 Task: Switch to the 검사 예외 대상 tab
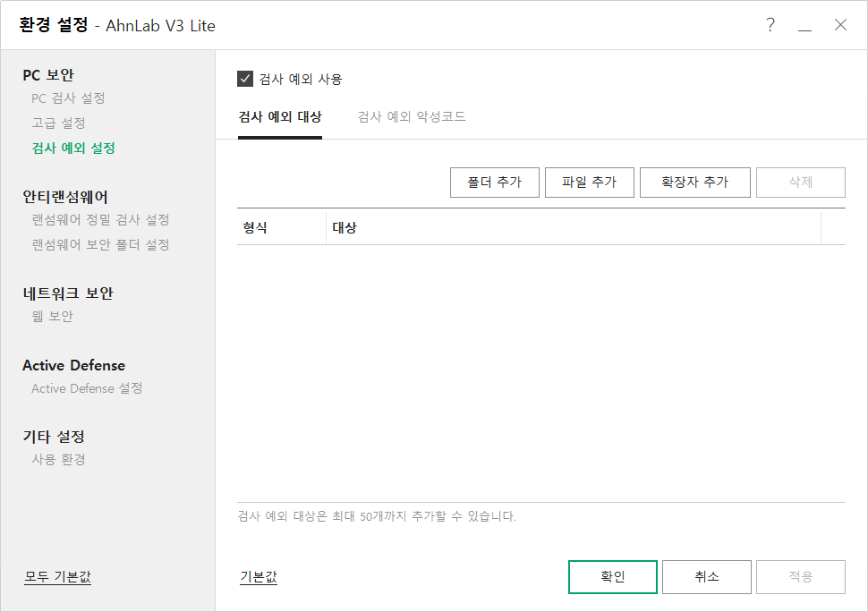[280, 116]
